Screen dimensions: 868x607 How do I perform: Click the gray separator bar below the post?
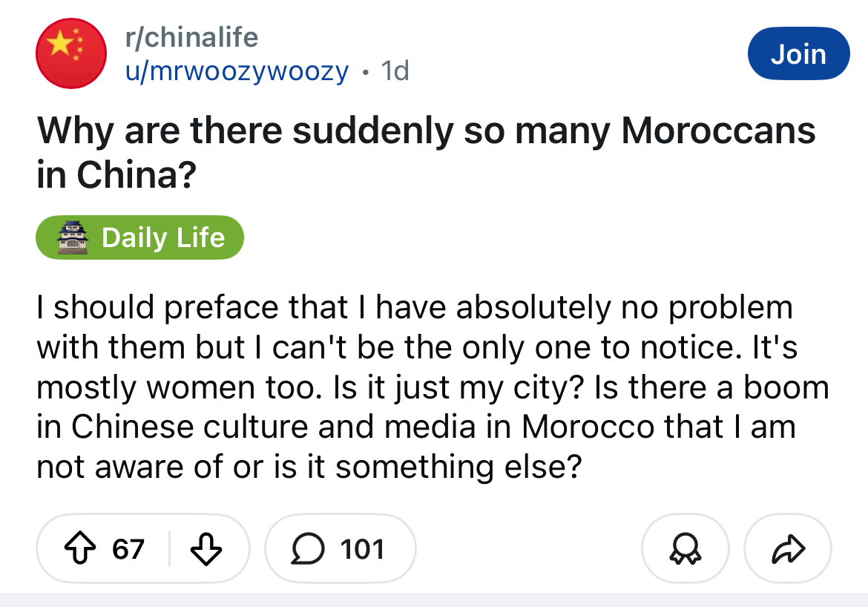click(434, 600)
